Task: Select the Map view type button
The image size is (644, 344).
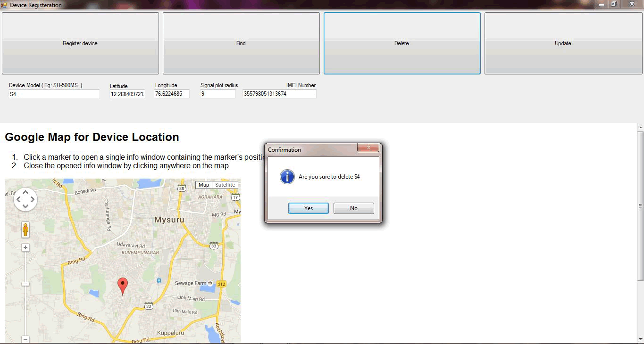Action: (x=204, y=185)
